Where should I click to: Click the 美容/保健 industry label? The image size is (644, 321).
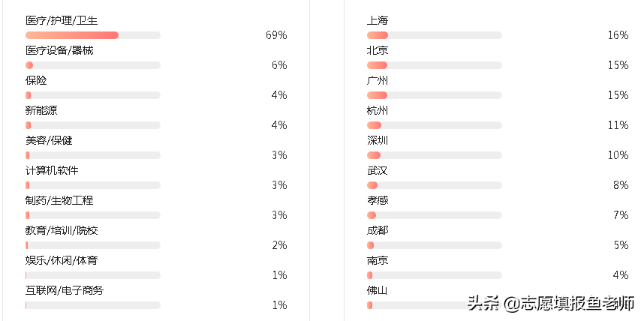point(49,140)
